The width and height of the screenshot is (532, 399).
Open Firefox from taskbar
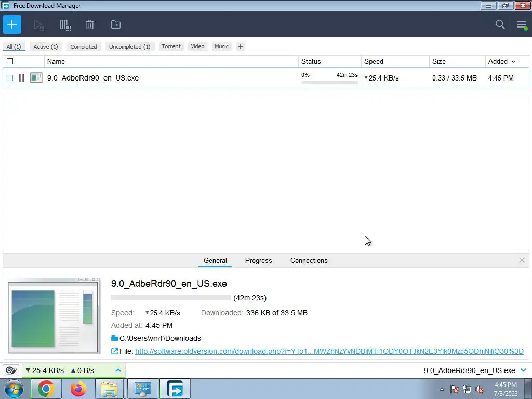click(x=78, y=389)
